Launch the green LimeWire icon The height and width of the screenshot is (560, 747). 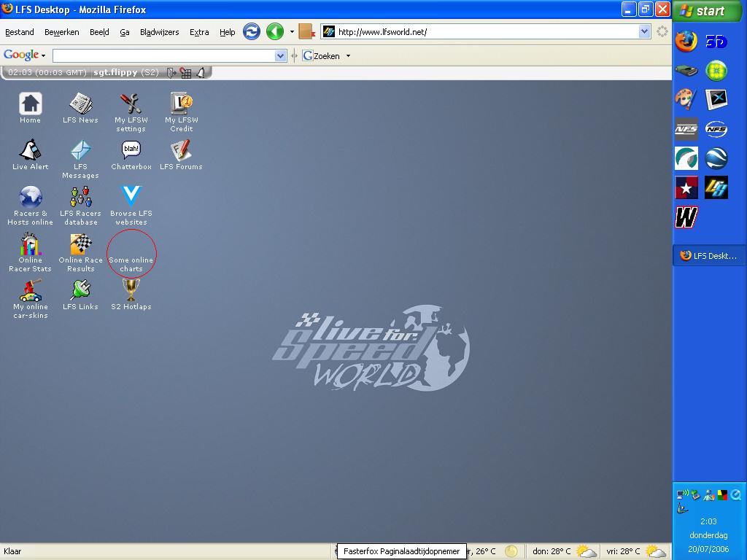tap(716, 71)
